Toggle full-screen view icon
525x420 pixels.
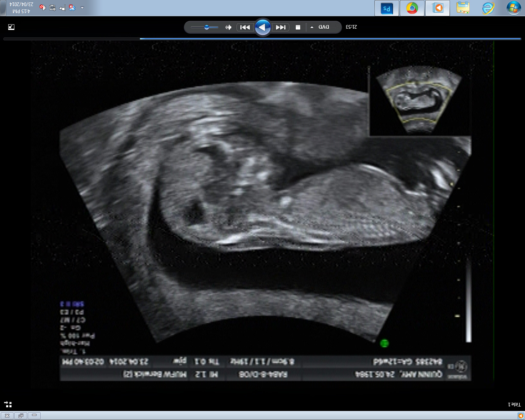(x=11, y=27)
